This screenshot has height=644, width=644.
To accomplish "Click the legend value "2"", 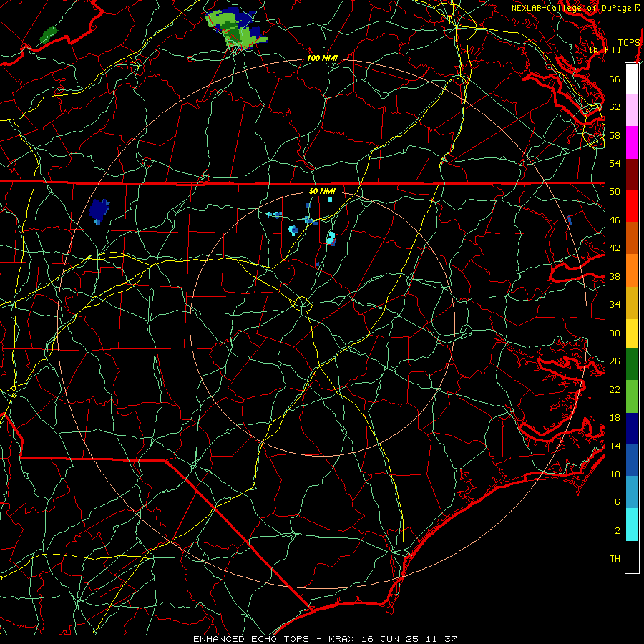I will pyautogui.click(x=618, y=531).
